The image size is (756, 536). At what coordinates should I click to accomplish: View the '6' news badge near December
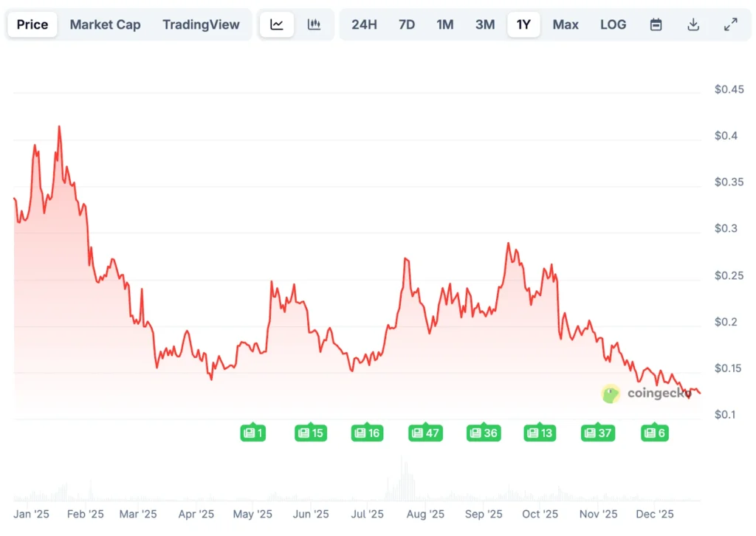pyautogui.click(x=653, y=433)
